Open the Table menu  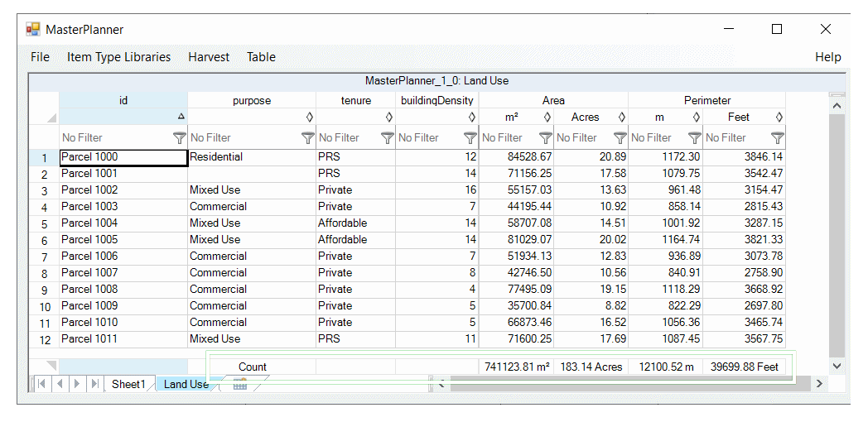tap(261, 57)
